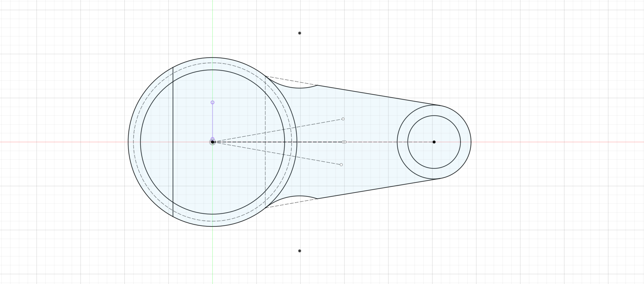The image size is (644, 284).
Task: Pick the center point of the small right circle
Action: [x=434, y=142]
